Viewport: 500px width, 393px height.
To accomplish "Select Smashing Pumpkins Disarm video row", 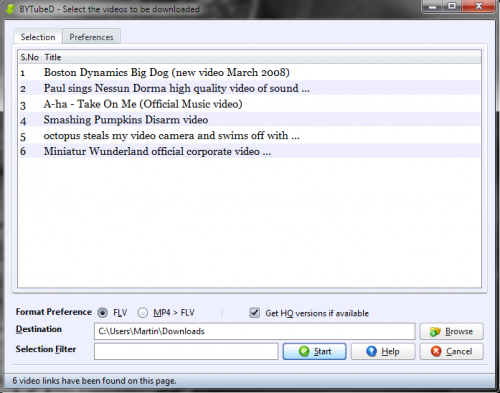I will 250,120.
